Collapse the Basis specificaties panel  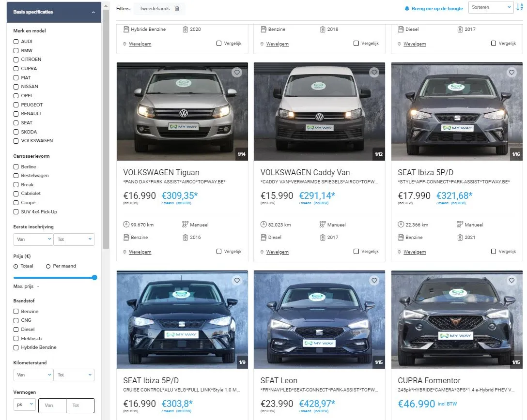pos(93,12)
